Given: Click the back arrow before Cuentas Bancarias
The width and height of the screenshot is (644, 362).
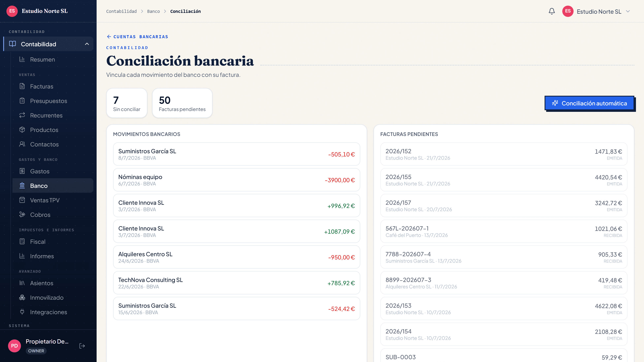Looking at the screenshot, I should click(x=109, y=37).
